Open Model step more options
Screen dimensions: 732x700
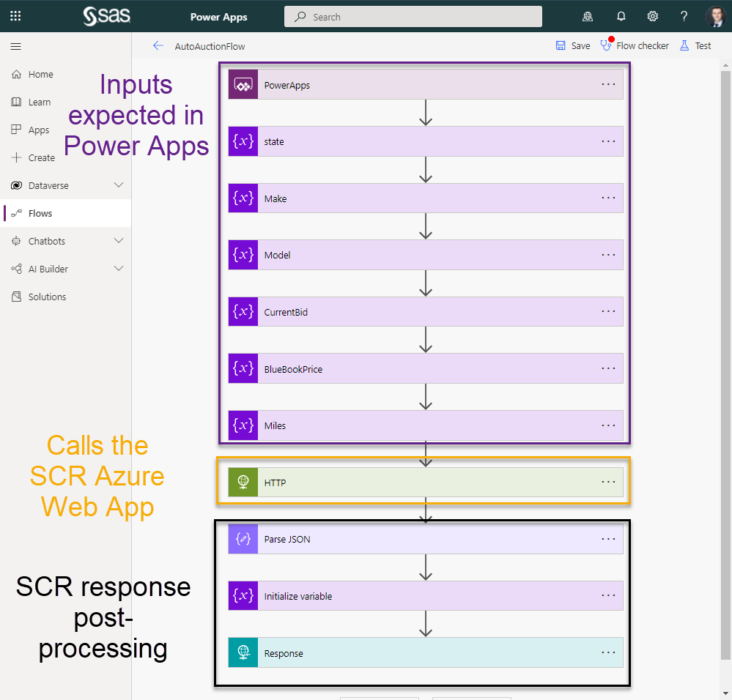point(608,255)
